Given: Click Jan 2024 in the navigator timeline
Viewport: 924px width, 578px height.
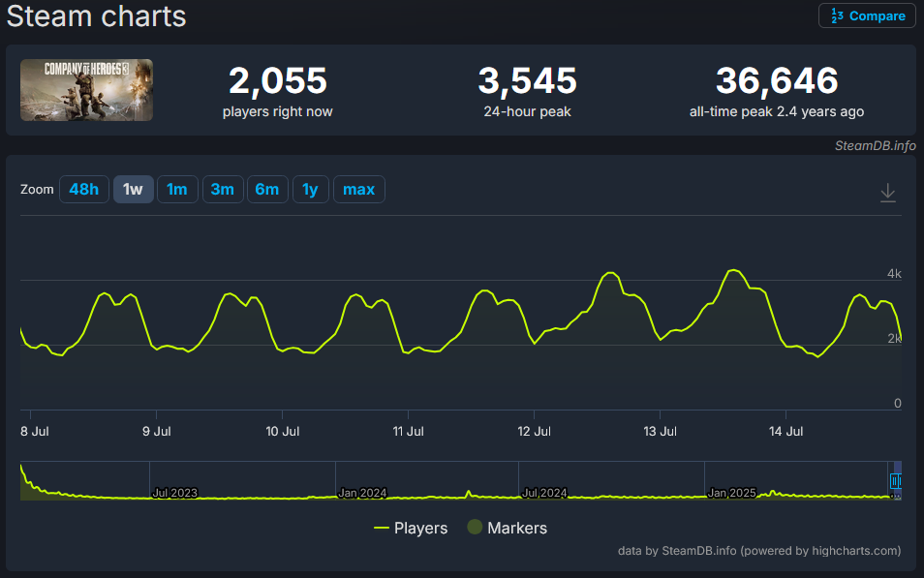Looking at the screenshot, I should point(362,493).
